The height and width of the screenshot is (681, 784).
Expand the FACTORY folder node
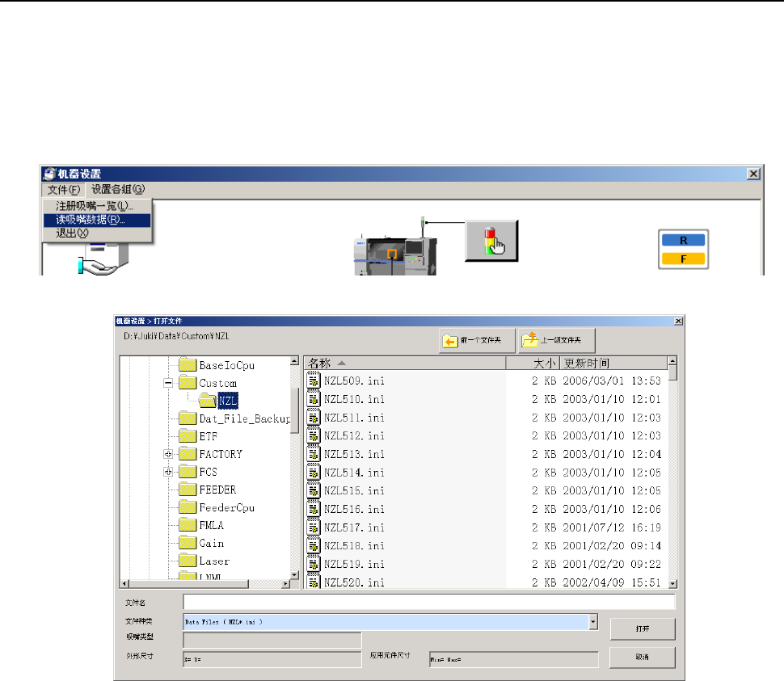coord(168,454)
